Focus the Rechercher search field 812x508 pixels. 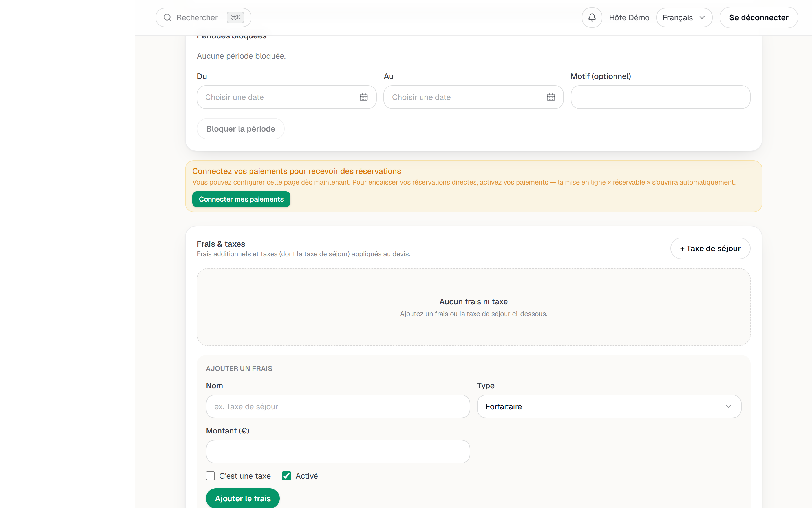203,17
